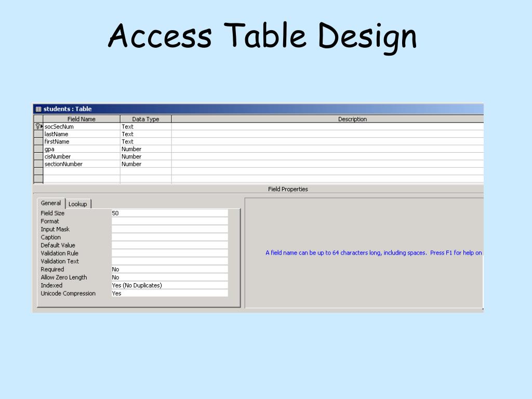Open Data Type cell for sectionNumber

tap(146, 164)
